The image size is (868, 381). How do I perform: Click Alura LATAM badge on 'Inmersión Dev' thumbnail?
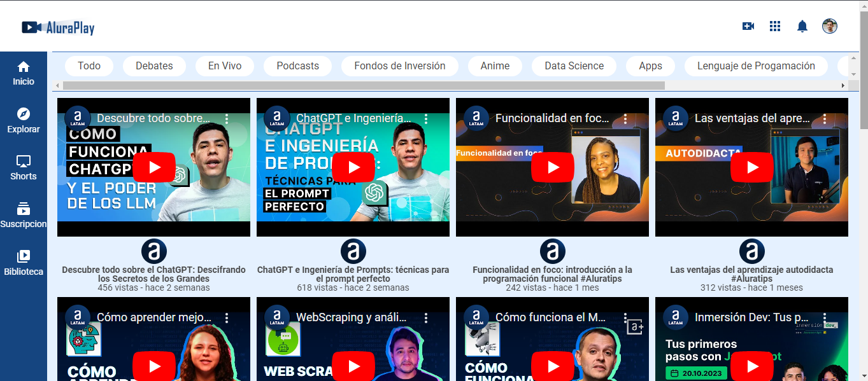[x=676, y=317]
